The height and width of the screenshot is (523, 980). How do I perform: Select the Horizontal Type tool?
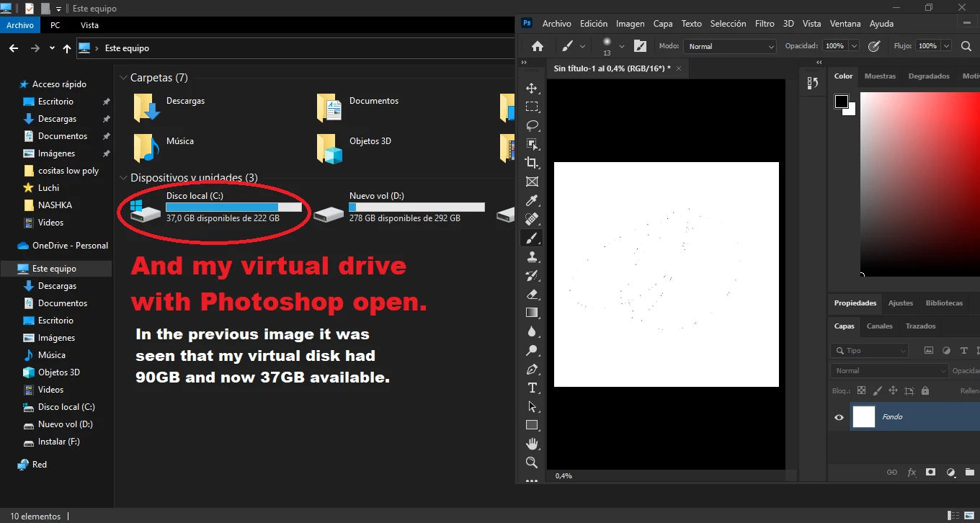pyautogui.click(x=532, y=388)
